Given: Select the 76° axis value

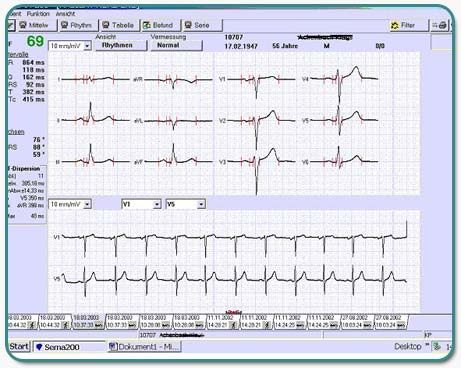Looking at the screenshot, I should click(39, 140).
